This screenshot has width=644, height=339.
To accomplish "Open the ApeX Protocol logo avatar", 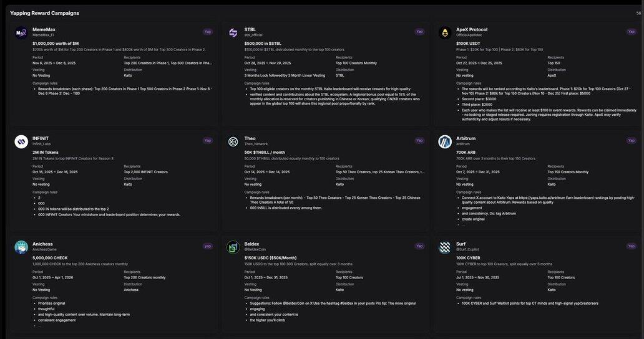I will [445, 32].
